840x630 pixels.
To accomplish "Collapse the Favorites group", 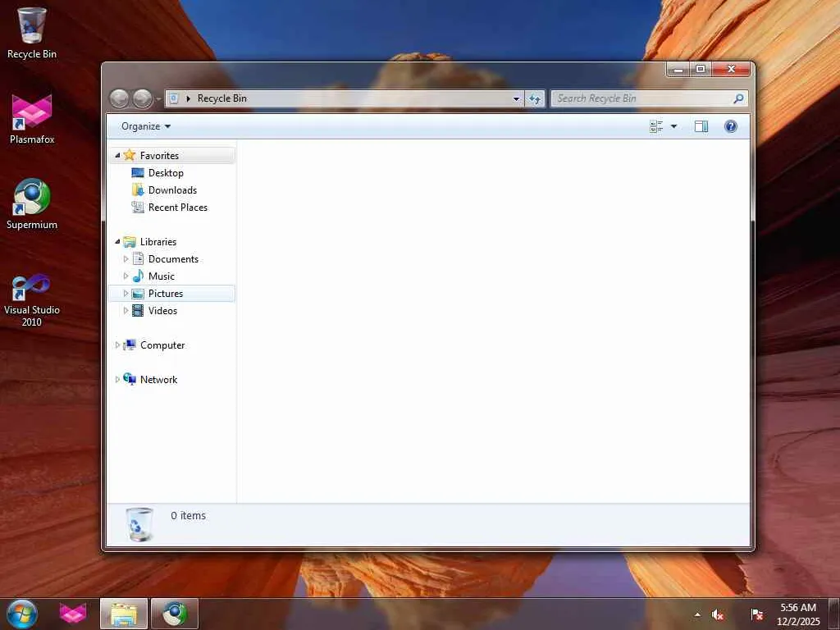I will pos(117,155).
